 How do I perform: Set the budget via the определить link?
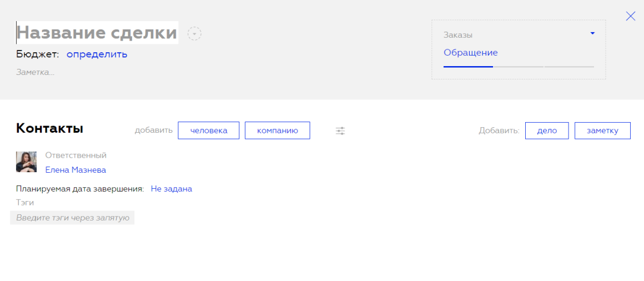[x=97, y=54]
